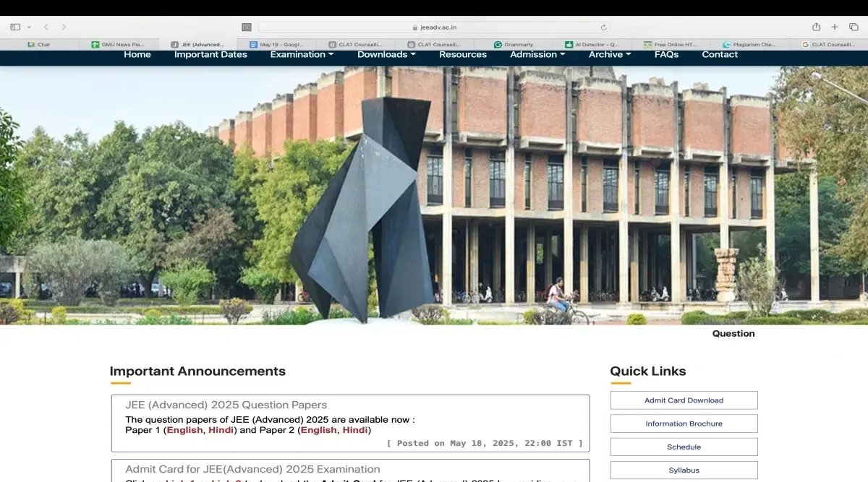Expand the Downloads dropdown menu
868x482 pixels.
[386, 54]
